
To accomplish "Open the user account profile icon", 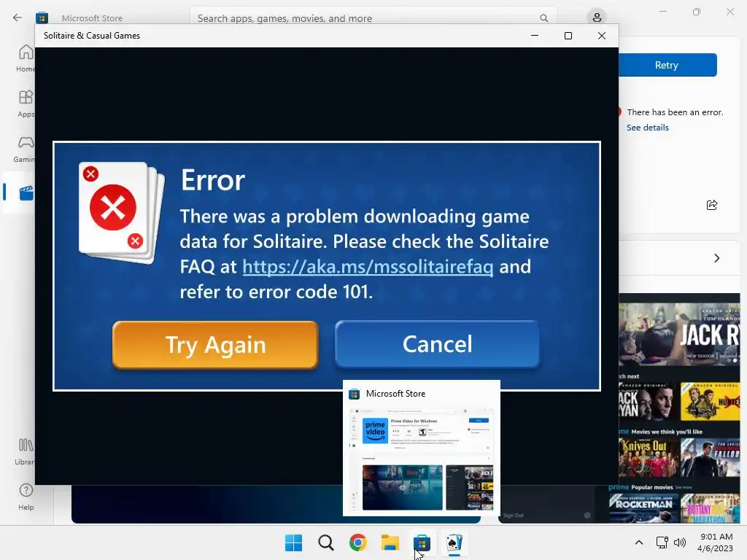I will (x=597, y=17).
